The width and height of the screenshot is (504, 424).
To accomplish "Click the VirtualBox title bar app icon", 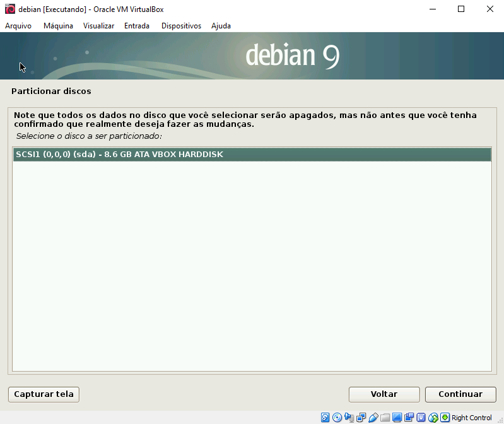I will pyautogui.click(x=10, y=9).
